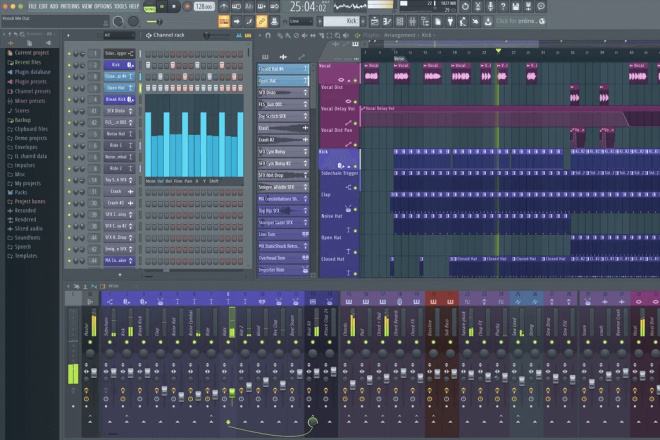The height and width of the screenshot is (440, 660).
Task: Expand the Packs folder in browser
Action: [21, 192]
